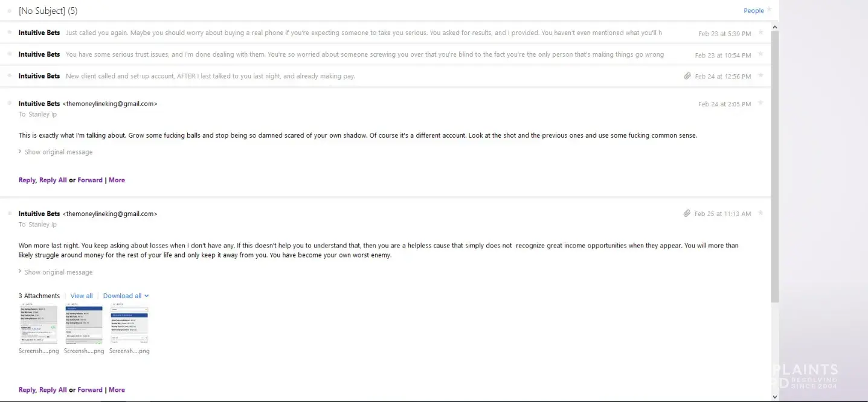868x402 pixels.
Task: Click paperclip icon on Feb 24 12:56 PM message
Action: [687, 76]
